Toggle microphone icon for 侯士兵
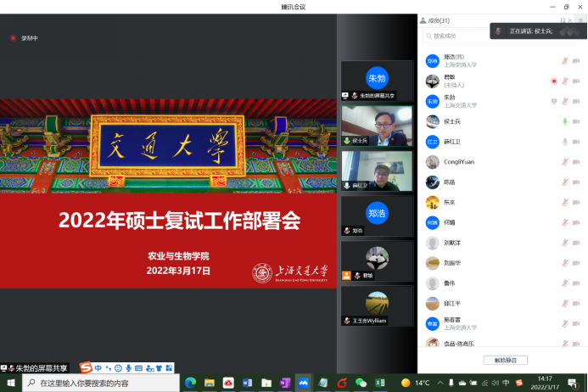 (565, 121)
